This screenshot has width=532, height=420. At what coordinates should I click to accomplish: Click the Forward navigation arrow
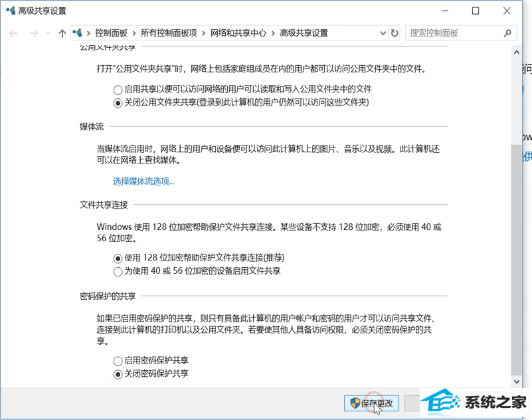33,33
